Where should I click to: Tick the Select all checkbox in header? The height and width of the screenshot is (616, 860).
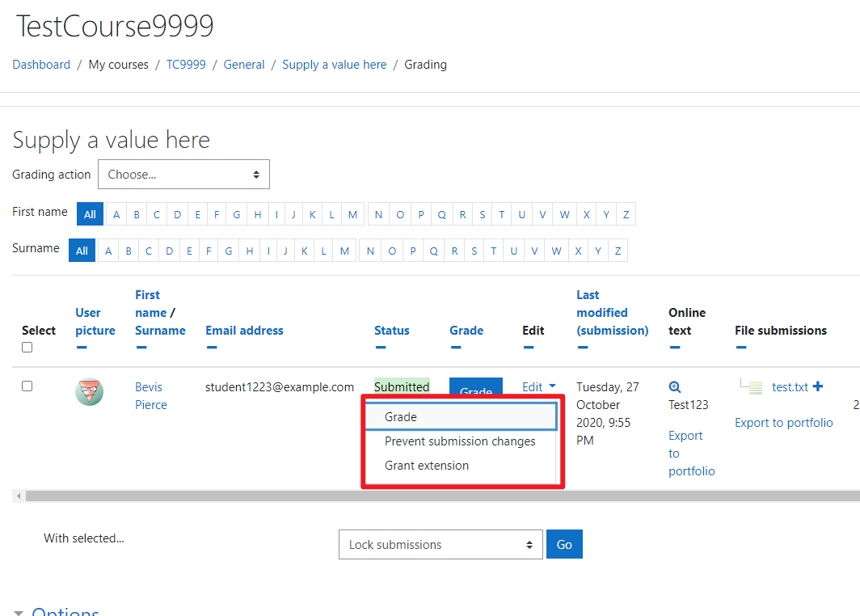click(27, 348)
